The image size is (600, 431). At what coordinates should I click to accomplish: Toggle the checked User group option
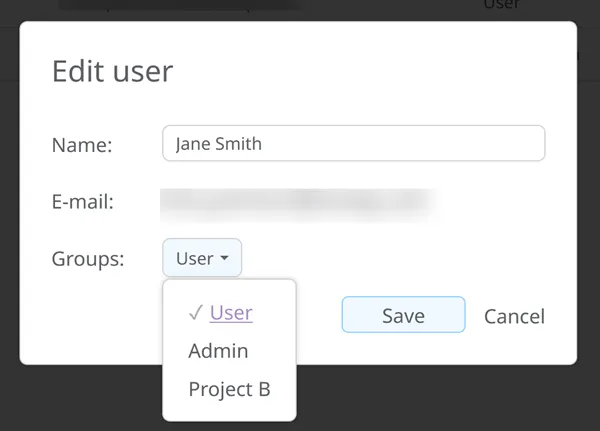229,313
